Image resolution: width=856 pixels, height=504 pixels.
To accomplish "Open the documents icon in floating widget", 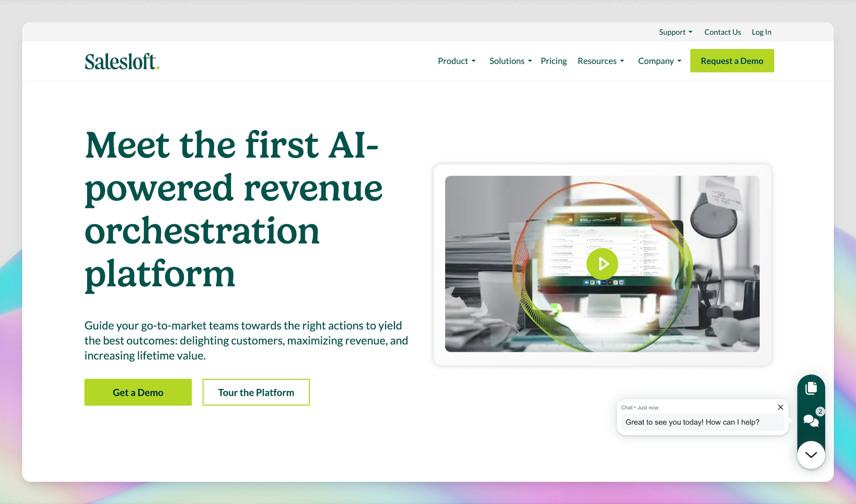I will click(811, 388).
